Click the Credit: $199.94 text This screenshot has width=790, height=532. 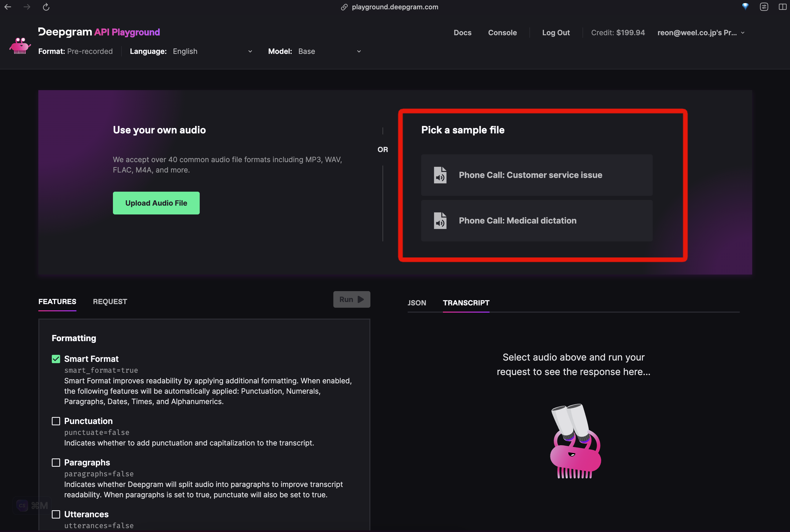coord(618,33)
